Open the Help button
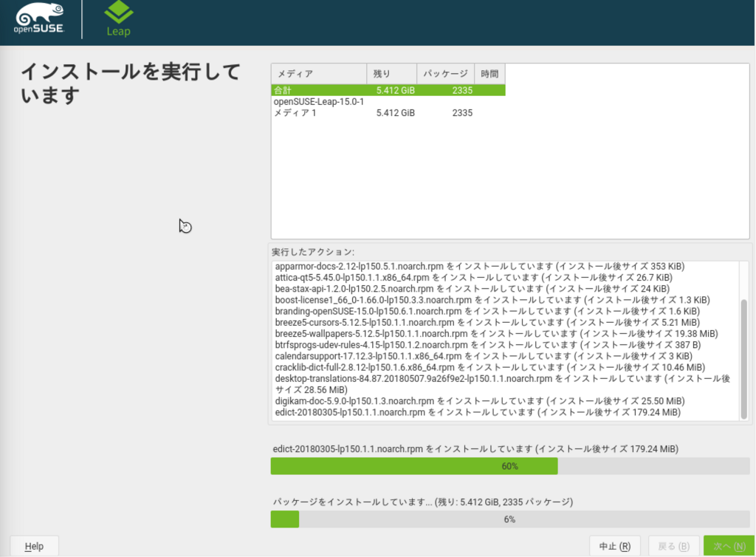The height and width of the screenshot is (557, 756). pyautogui.click(x=34, y=546)
